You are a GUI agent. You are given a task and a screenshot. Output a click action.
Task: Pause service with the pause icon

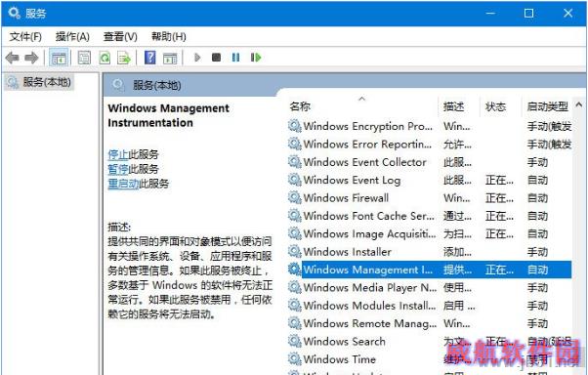tap(235, 58)
